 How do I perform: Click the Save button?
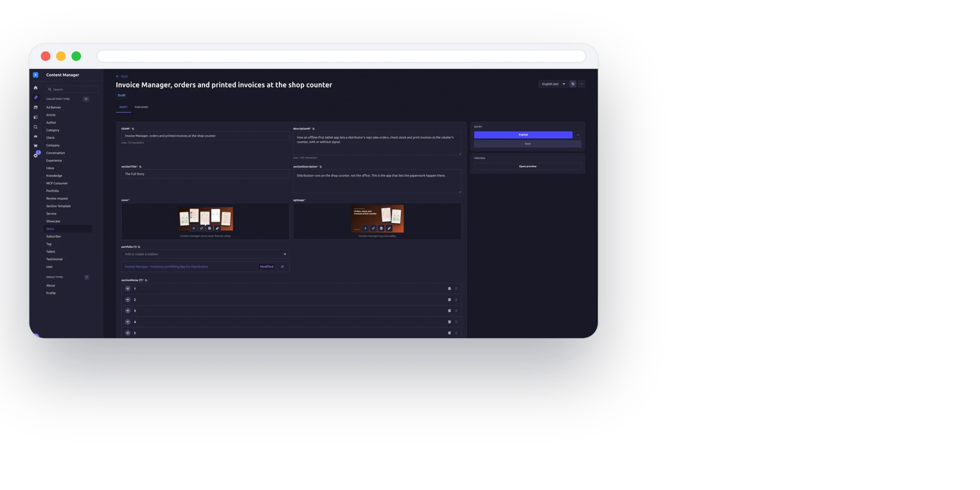coord(528,144)
